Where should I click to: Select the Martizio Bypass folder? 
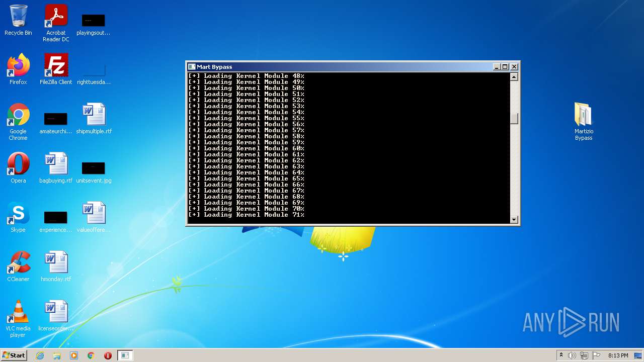[584, 122]
